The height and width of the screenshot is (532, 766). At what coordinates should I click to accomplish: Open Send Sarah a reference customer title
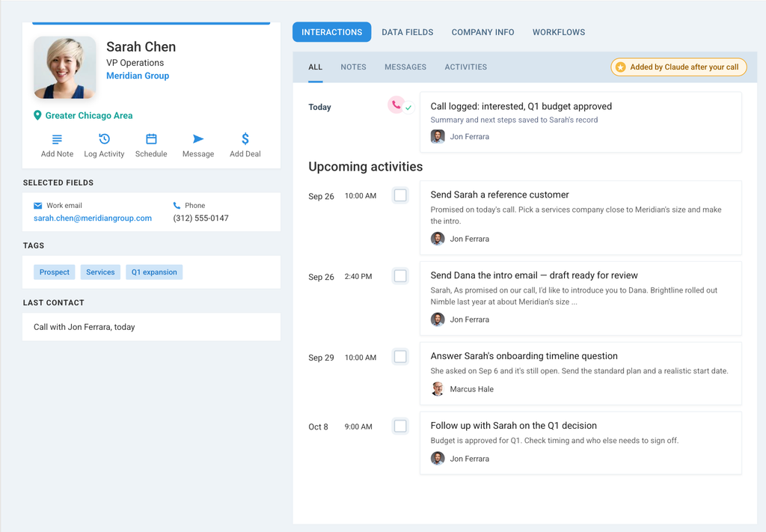pyautogui.click(x=499, y=195)
